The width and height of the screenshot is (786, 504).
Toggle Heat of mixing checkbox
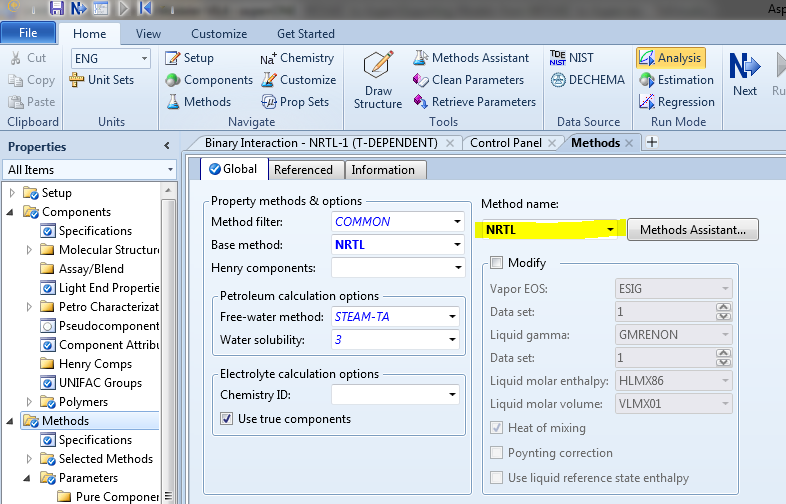[x=496, y=427]
